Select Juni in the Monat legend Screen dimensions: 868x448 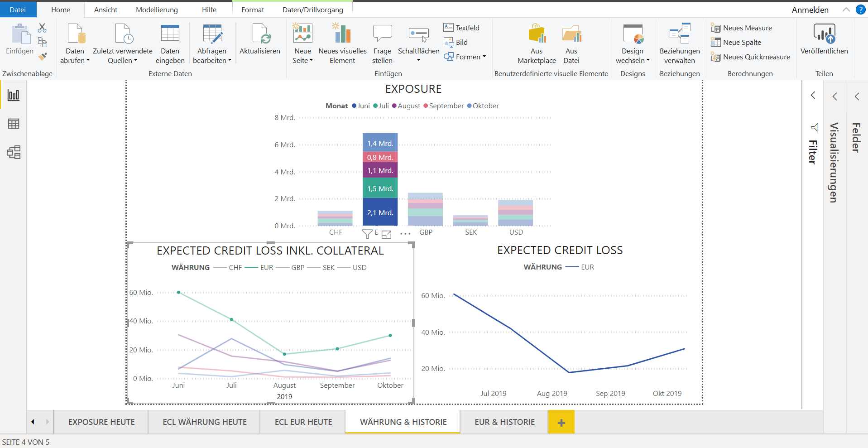tap(361, 106)
